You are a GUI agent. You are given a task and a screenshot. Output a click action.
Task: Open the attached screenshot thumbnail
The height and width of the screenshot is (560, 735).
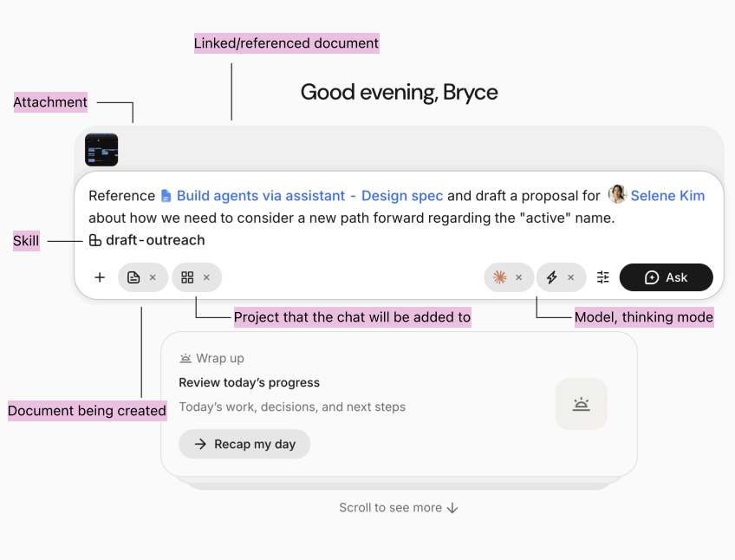coord(101,150)
